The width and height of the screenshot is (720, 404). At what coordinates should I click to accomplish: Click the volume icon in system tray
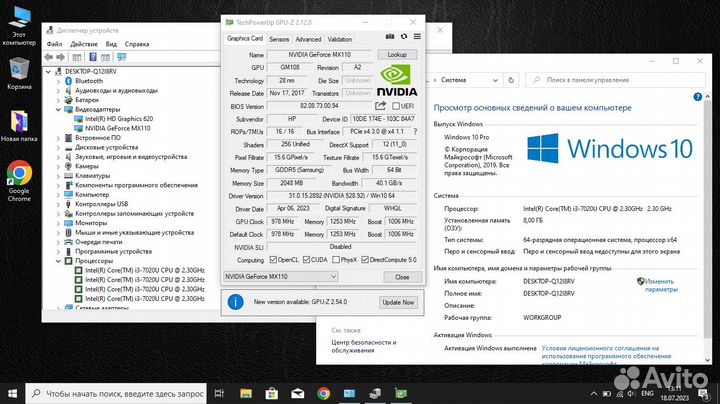coord(631,393)
